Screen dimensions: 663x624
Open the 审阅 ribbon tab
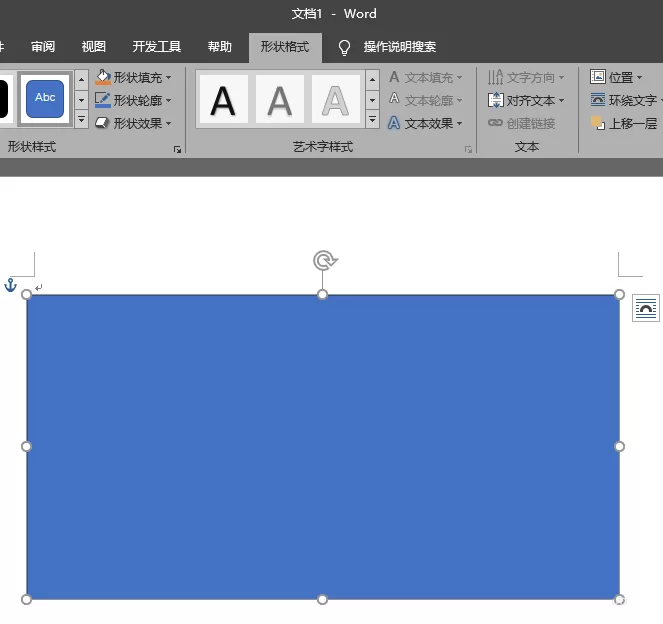click(x=43, y=47)
